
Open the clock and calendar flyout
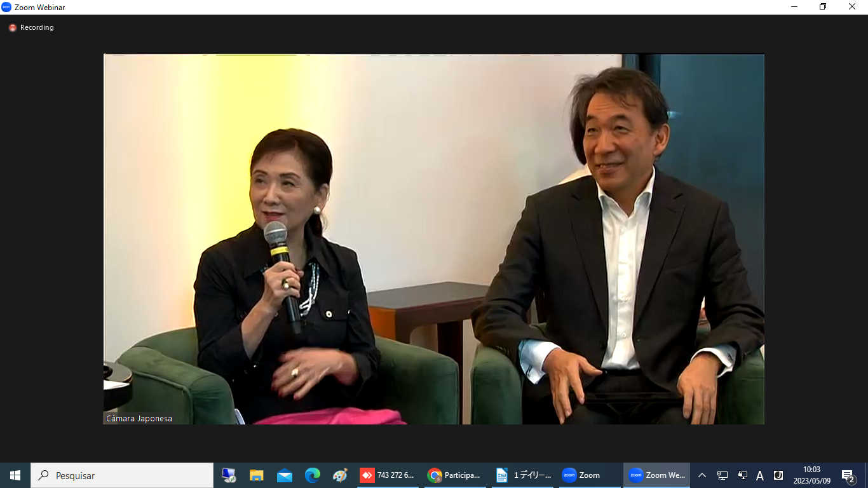[x=811, y=475]
